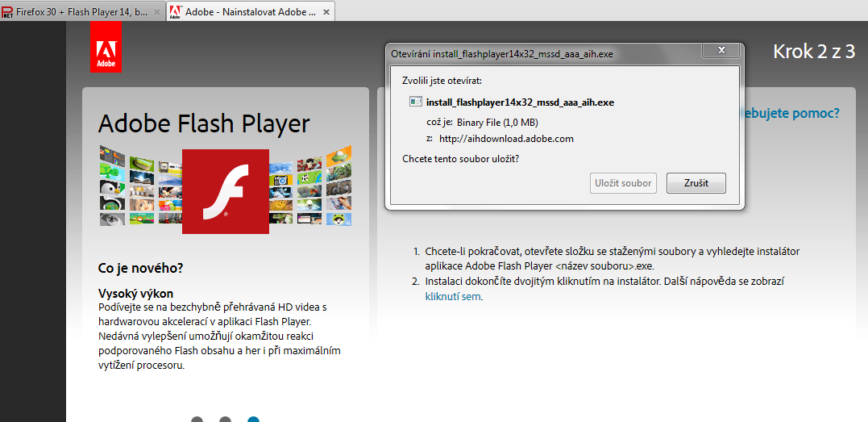Click the 'Binary File (1,0 MB)' text
The image size is (868, 422).
tap(497, 122)
